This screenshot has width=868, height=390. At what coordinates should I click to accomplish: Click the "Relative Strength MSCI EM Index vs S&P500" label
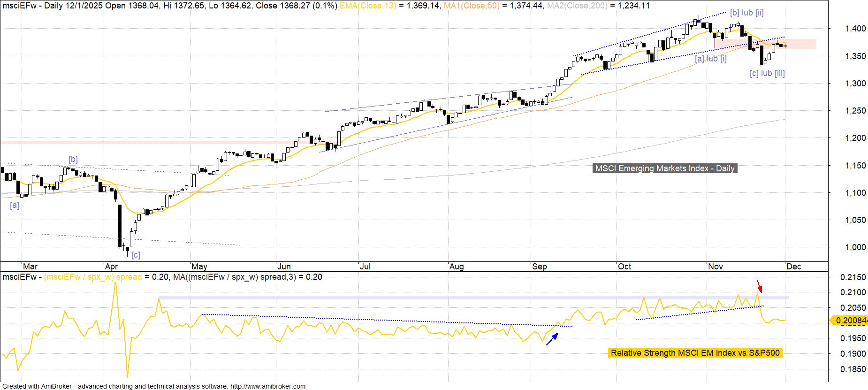click(x=695, y=353)
